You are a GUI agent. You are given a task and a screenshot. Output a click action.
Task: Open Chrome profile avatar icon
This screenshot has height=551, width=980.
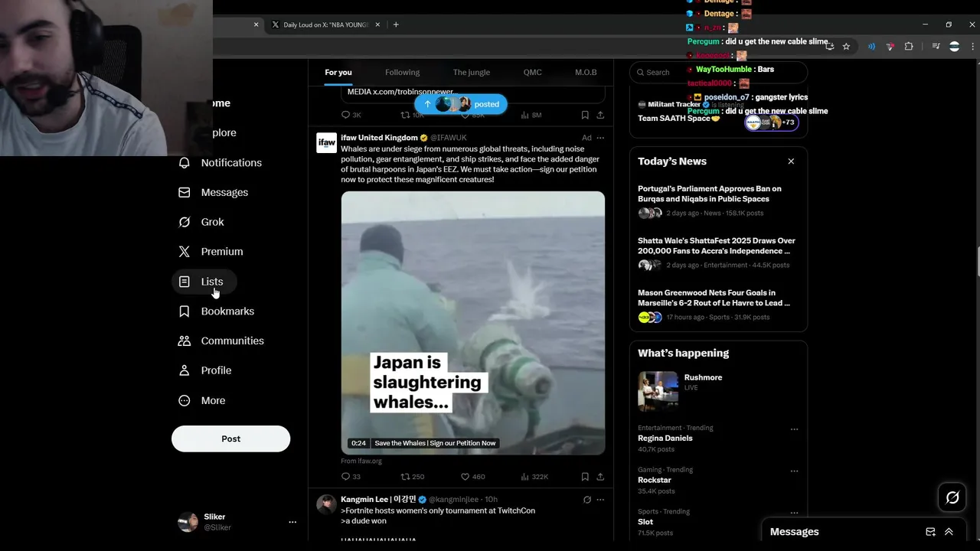click(954, 47)
